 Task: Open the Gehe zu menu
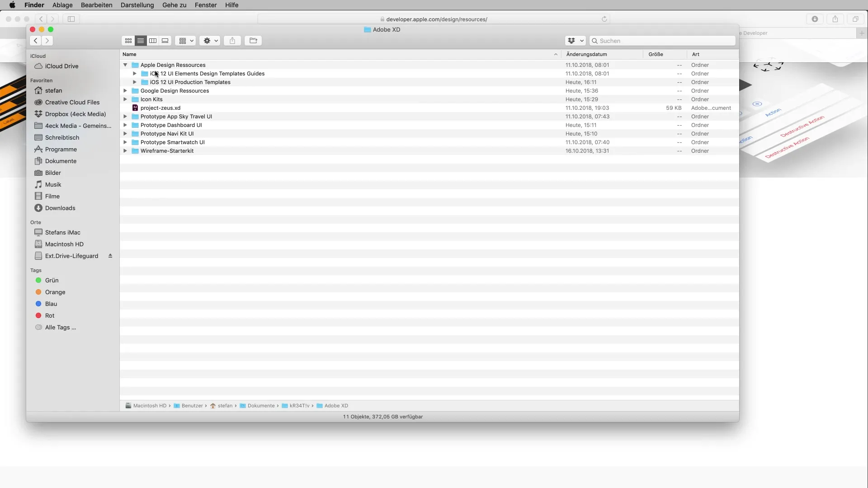coord(175,5)
